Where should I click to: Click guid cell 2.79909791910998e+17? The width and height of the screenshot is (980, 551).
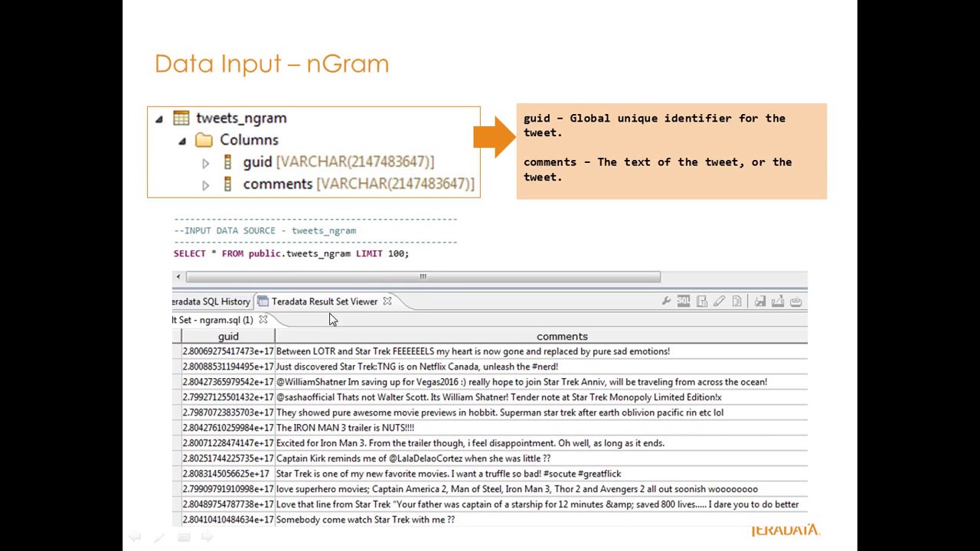228,489
